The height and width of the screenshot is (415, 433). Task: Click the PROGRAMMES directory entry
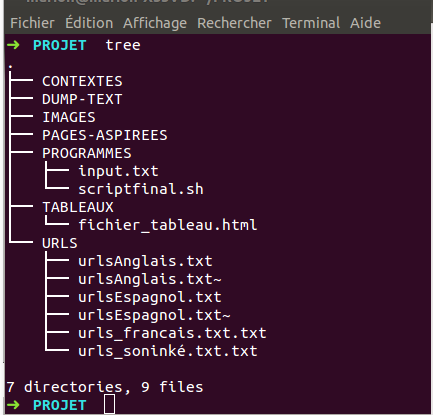coord(87,153)
